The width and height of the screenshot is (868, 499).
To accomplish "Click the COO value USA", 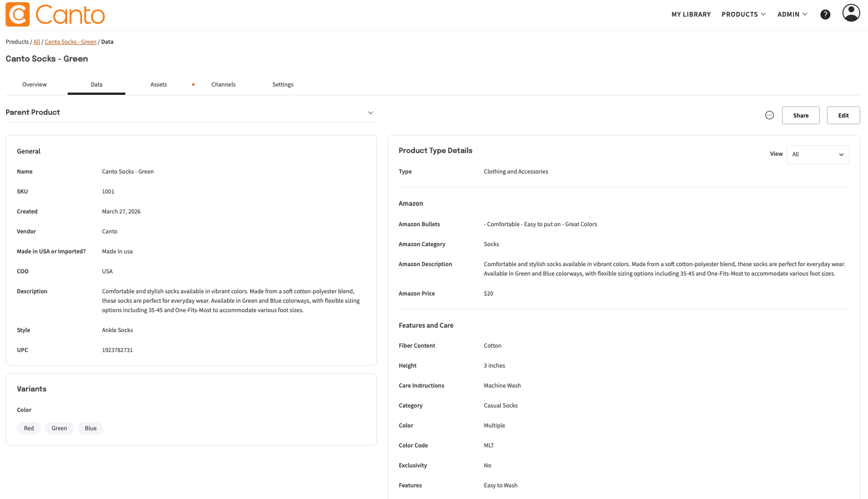I will (x=108, y=272).
